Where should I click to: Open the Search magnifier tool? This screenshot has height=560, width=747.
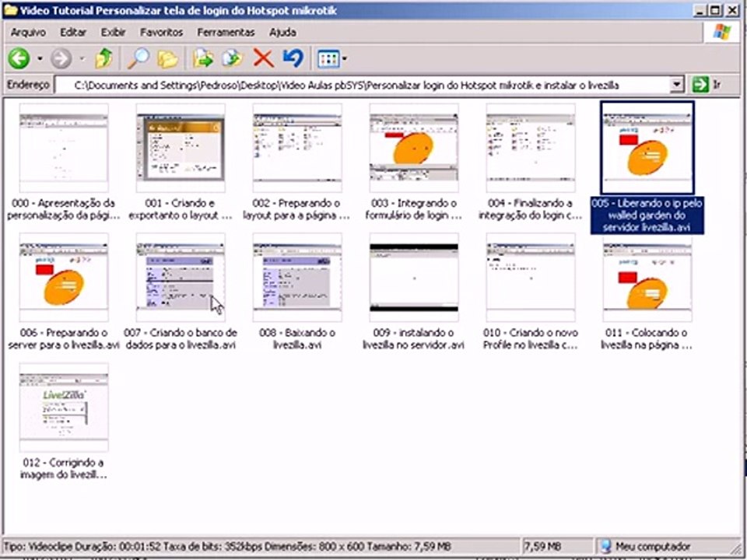(x=139, y=58)
